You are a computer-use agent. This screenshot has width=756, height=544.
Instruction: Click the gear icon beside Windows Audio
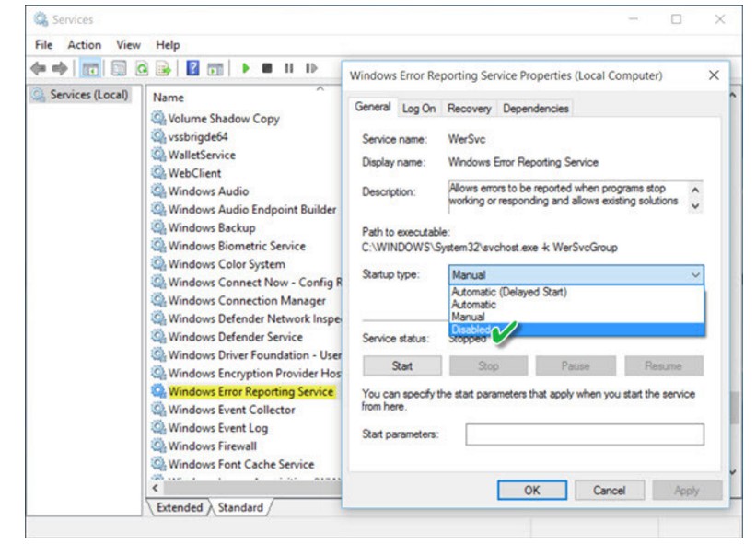coord(158,191)
